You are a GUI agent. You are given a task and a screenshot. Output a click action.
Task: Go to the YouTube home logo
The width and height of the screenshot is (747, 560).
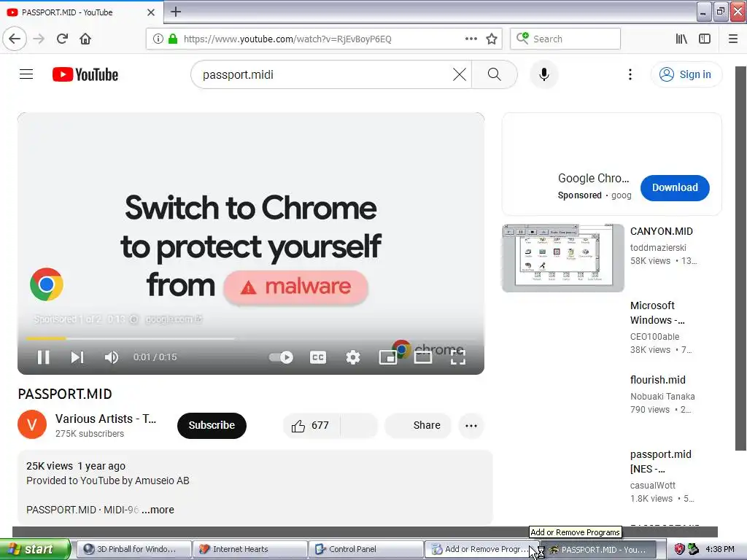pyautogui.click(x=85, y=75)
